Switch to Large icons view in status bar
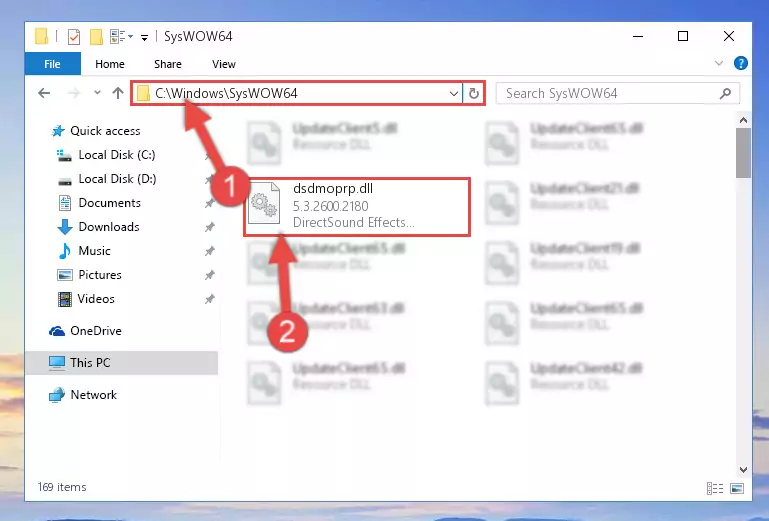Image resolution: width=769 pixels, height=521 pixels. [737, 488]
